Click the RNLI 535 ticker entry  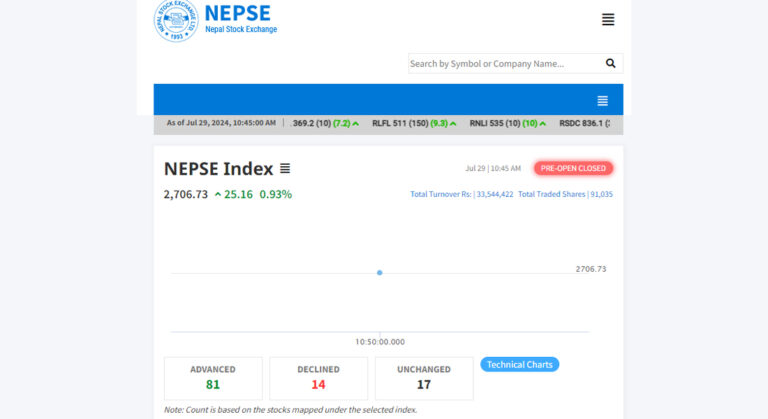click(x=502, y=123)
